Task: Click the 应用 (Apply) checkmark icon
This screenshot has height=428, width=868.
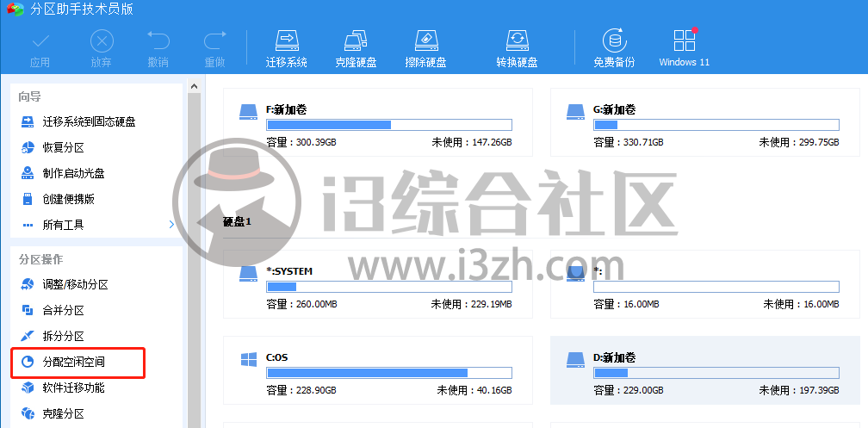Action: [x=40, y=41]
